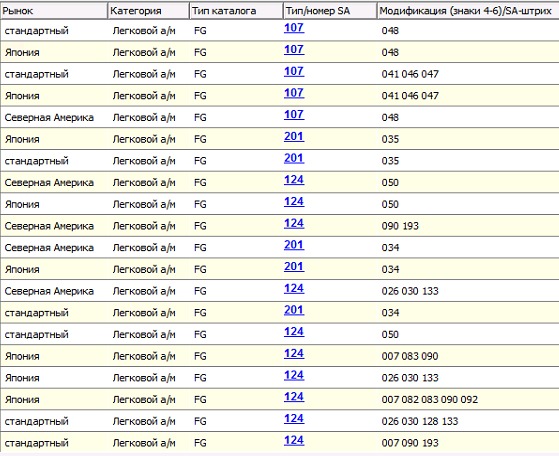Click the Категория column header
Viewport: 559px width, 456px height.
point(148,11)
